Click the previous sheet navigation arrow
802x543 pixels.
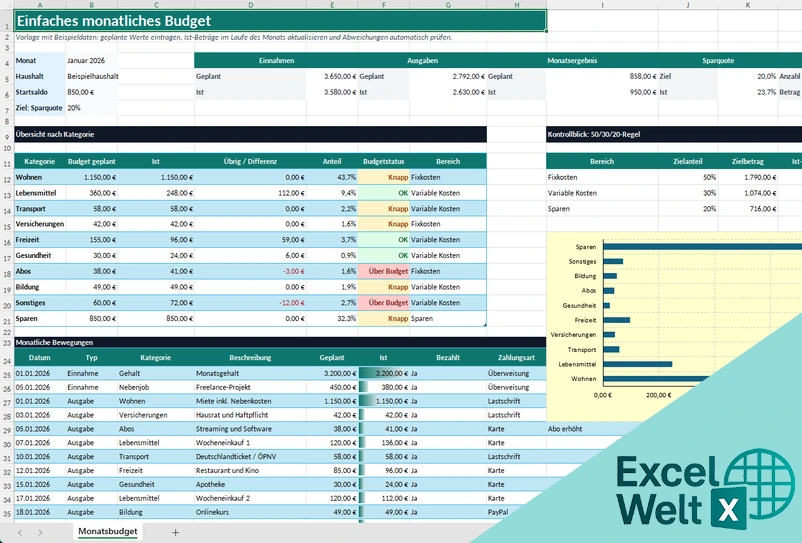tap(20, 532)
